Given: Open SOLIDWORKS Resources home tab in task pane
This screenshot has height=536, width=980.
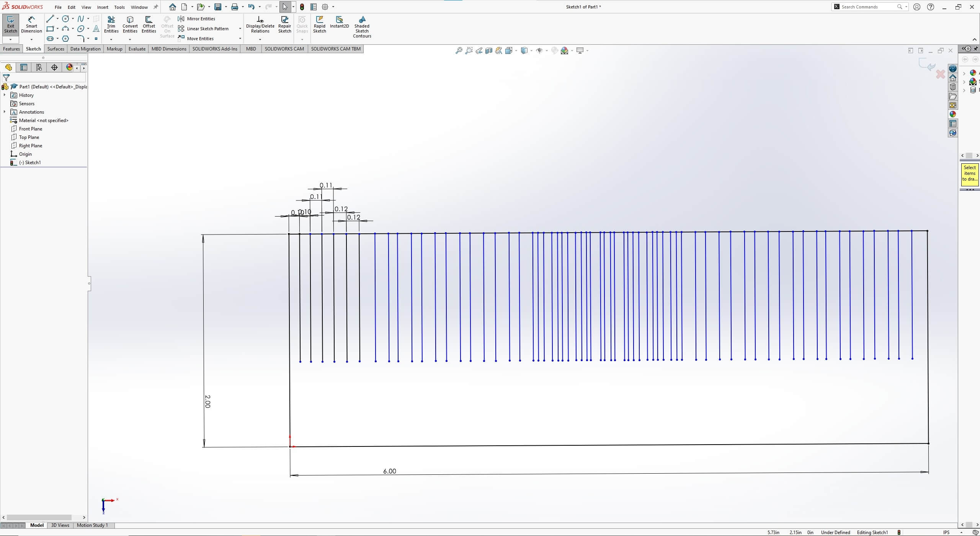Looking at the screenshot, I should [953, 78].
